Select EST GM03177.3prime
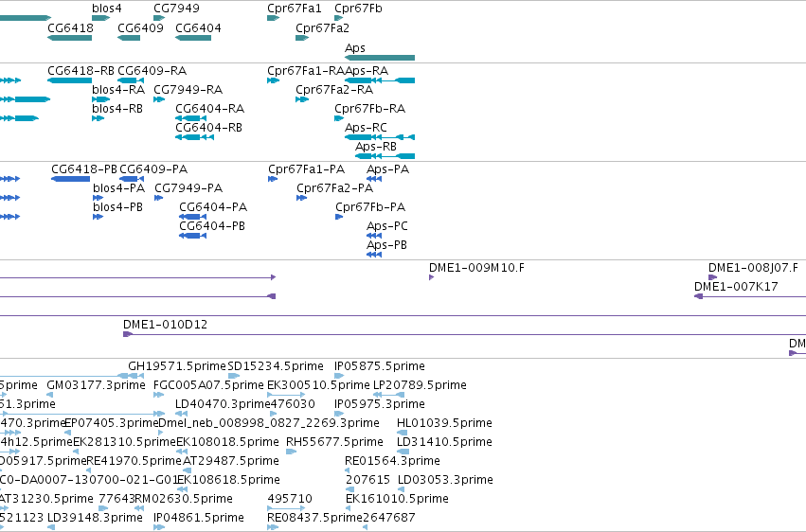806x532 pixels. pyautogui.click(x=96, y=385)
